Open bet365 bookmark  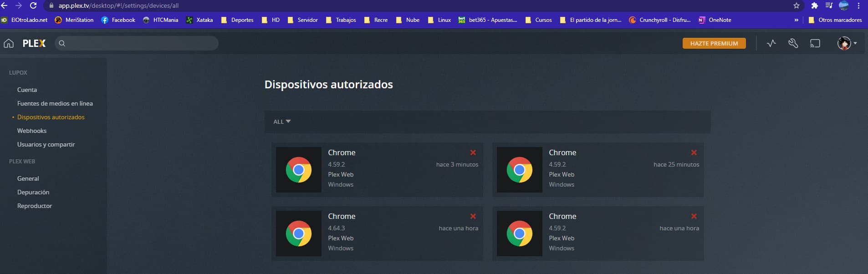coord(488,20)
